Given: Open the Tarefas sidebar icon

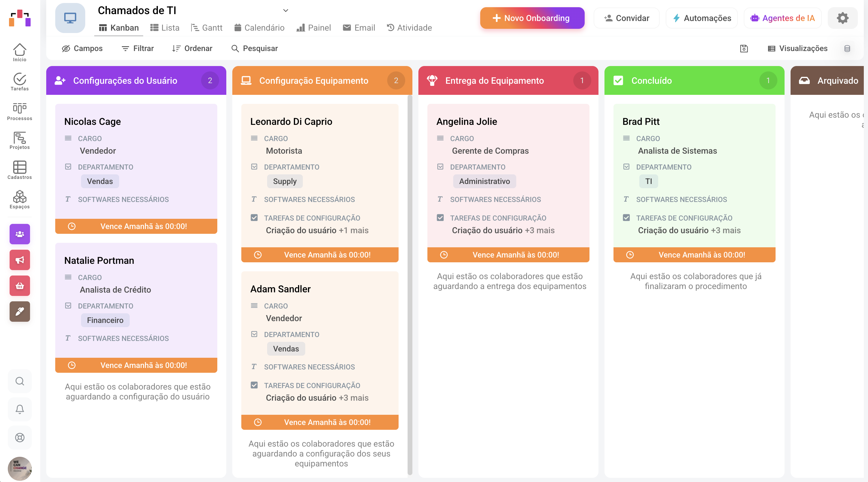Looking at the screenshot, I should click(20, 82).
